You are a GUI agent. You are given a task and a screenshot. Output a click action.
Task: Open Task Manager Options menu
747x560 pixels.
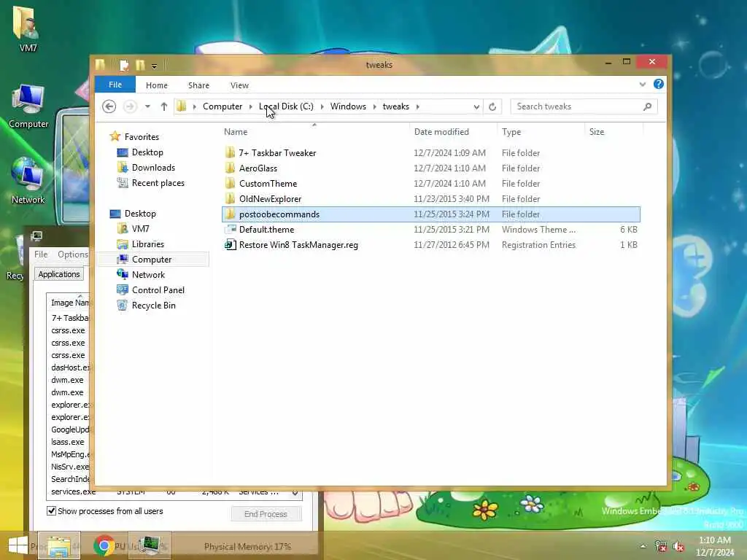73,254
